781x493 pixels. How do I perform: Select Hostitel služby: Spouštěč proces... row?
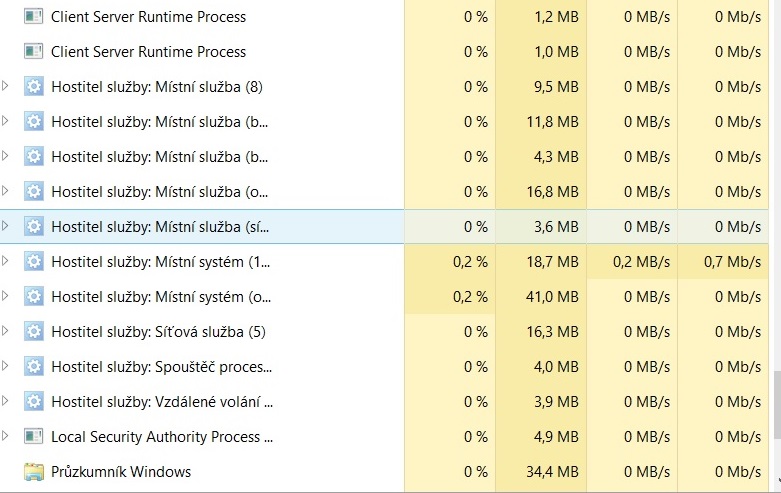[x=161, y=367]
